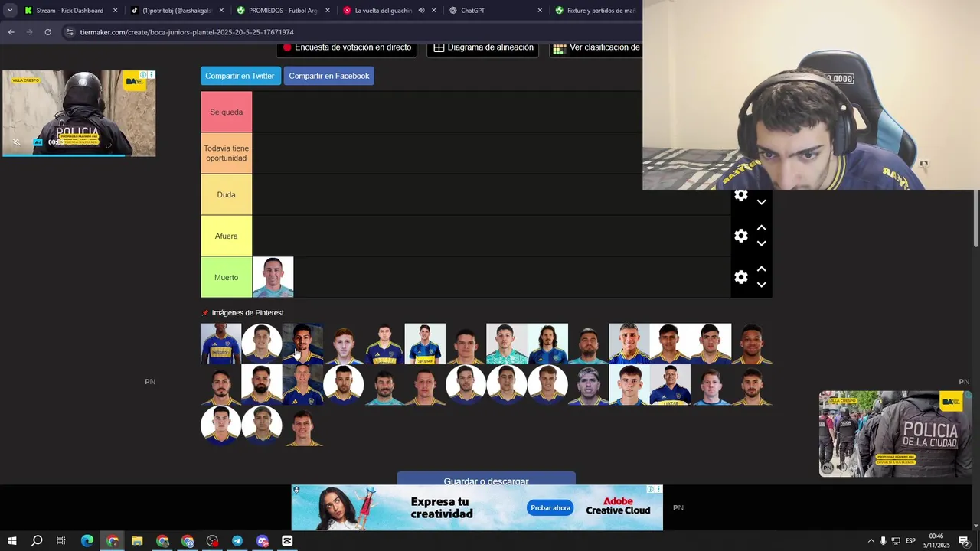This screenshot has height=551, width=980.
Task: Click Imágenes de Pinterest label
Action: (x=247, y=313)
